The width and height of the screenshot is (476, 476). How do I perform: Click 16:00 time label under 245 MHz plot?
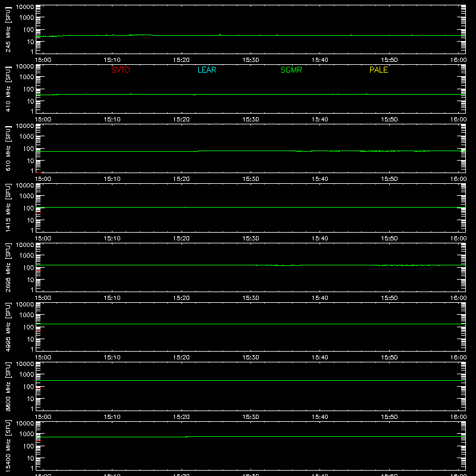click(458, 60)
